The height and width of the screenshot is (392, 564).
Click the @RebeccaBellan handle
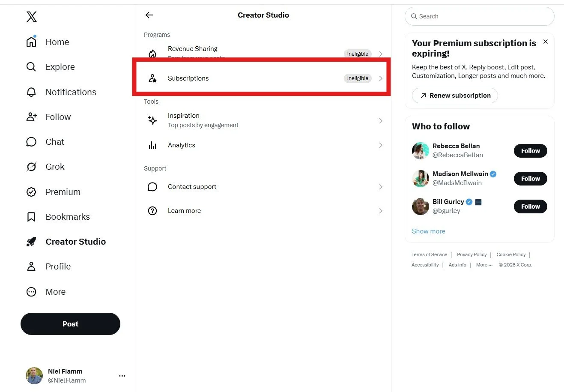click(458, 155)
